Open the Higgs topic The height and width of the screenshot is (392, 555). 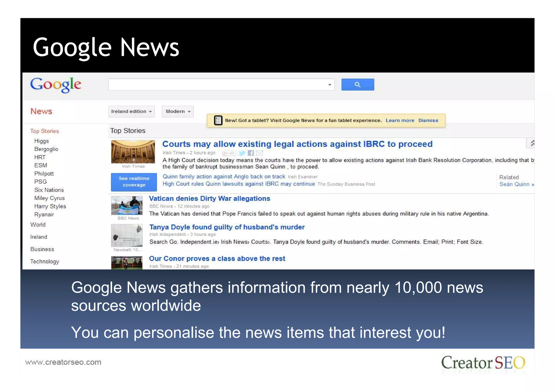coord(41,141)
